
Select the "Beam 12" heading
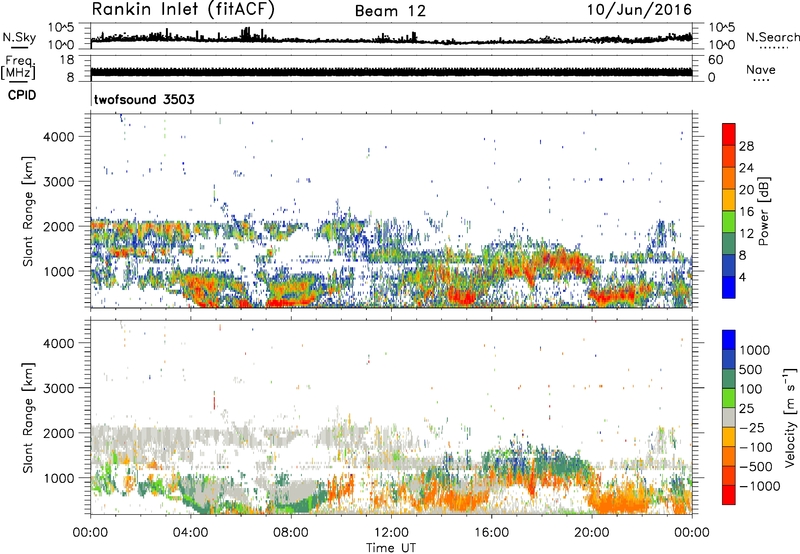point(390,11)
